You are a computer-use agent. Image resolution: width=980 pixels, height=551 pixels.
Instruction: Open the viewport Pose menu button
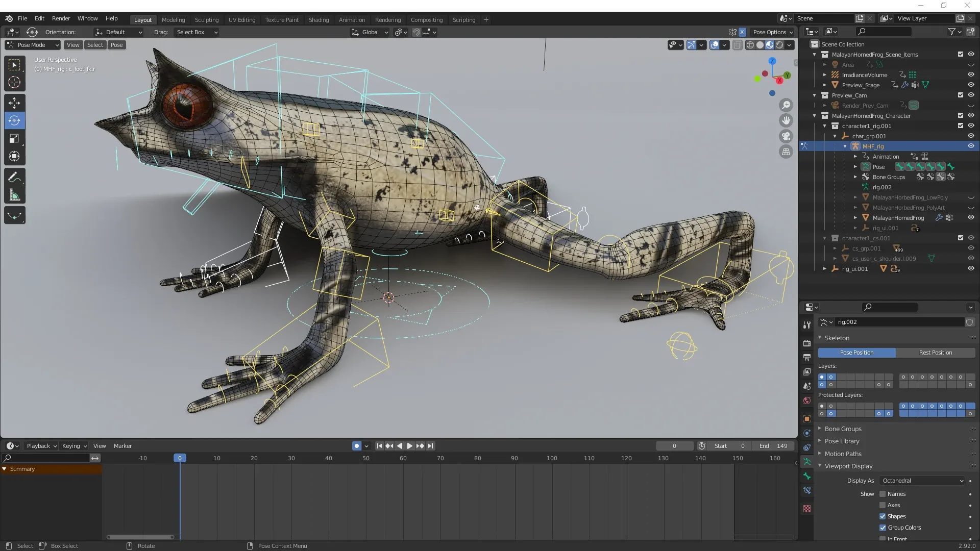tap(117, 45)
